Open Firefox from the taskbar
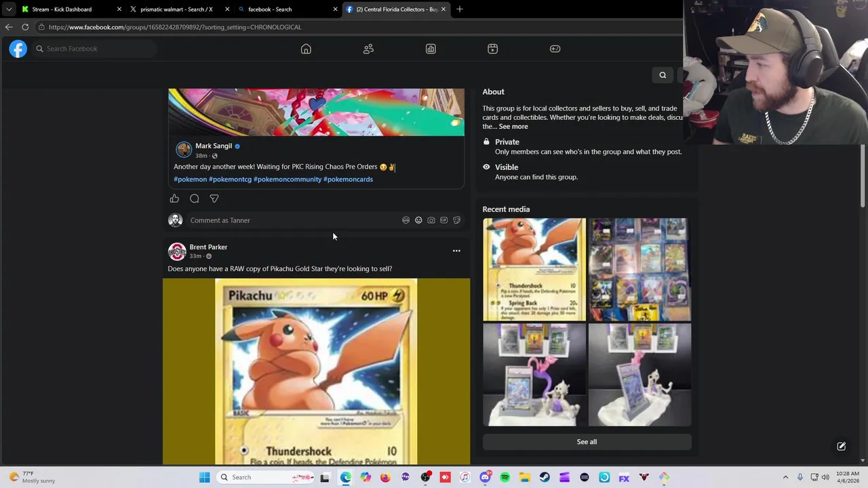This screenshot has width=868, height=488. [385, 477]
